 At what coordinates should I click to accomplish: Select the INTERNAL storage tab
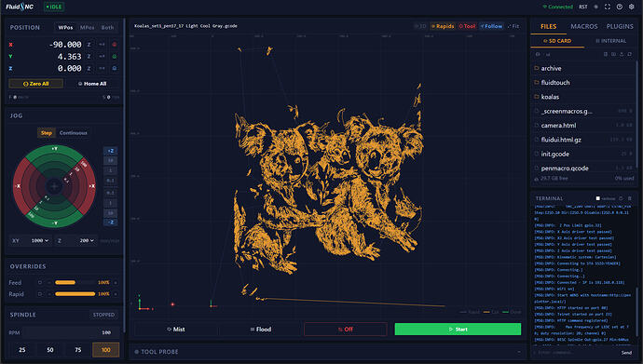tap(610, 41)
